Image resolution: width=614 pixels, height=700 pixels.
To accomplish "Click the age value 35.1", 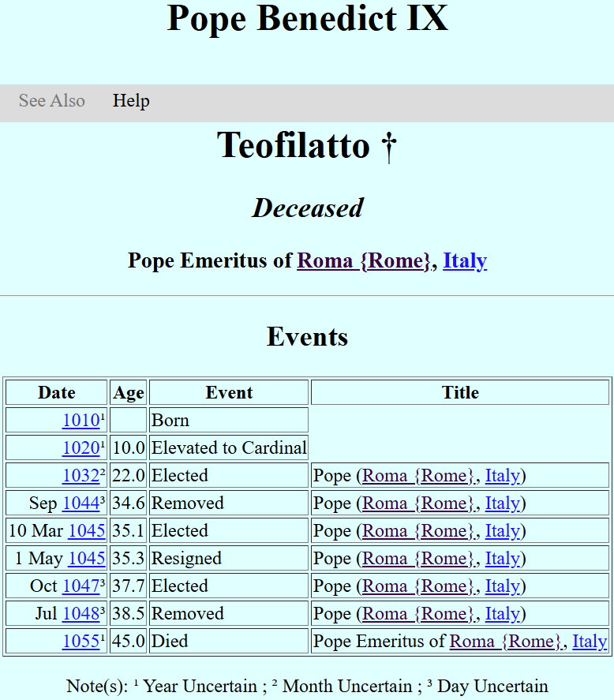I will pos(129,531).
